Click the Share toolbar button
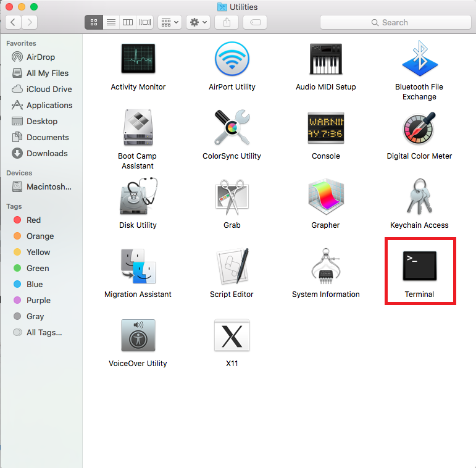The image size is (476, 468). (227, 22)
